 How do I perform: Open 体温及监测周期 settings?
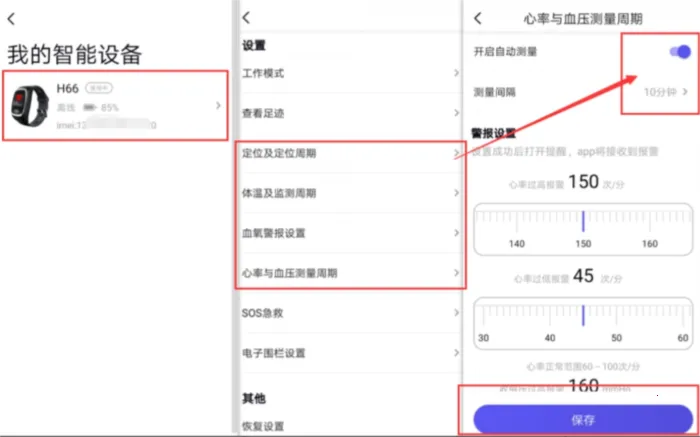point(350,192)
